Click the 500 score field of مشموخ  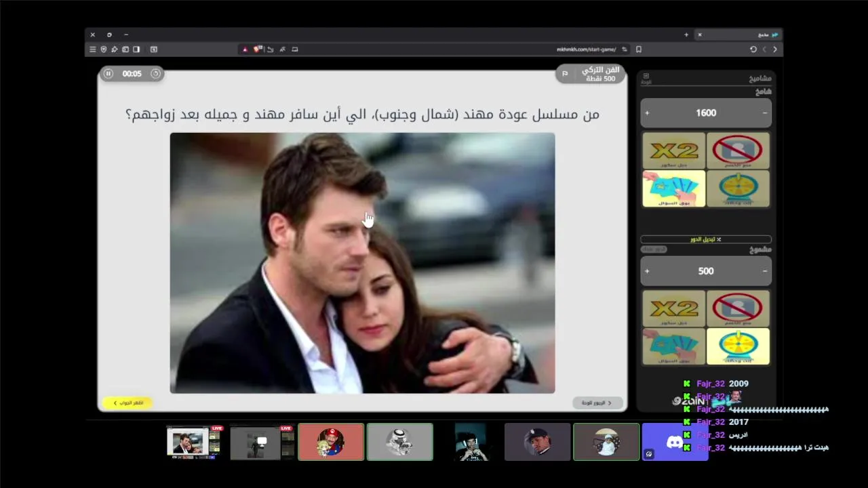[706, 271]
